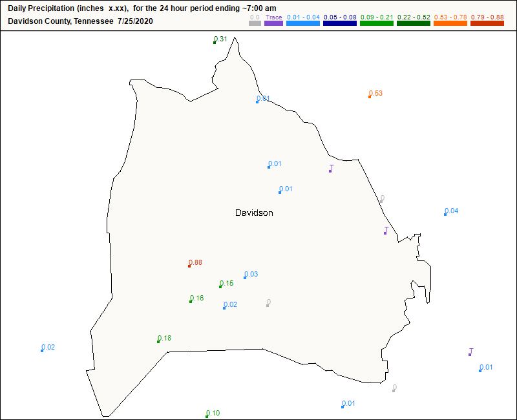Click the 'Davidson' county name label

click(254, 213)
